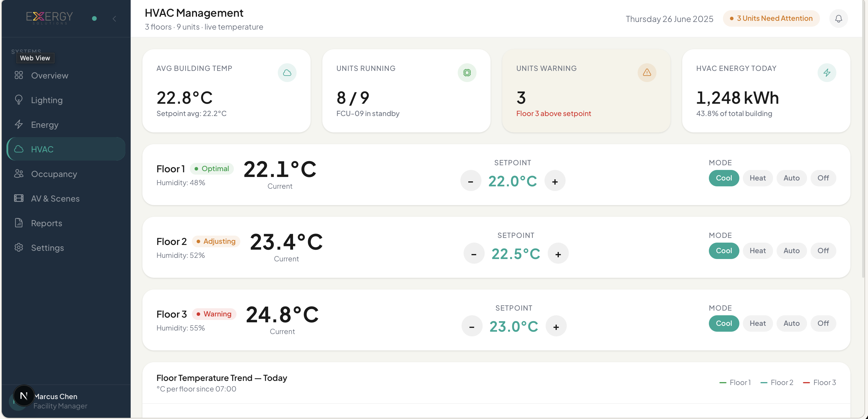
Task: Set Floor 3 mode to Heat
Action: 758,323
